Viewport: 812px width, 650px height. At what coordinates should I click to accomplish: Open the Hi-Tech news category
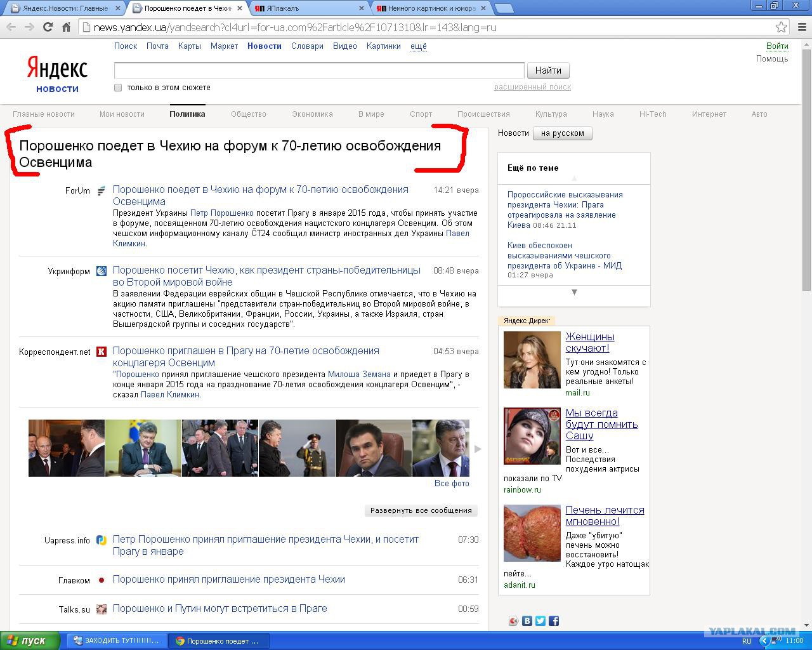coord(653,114)
